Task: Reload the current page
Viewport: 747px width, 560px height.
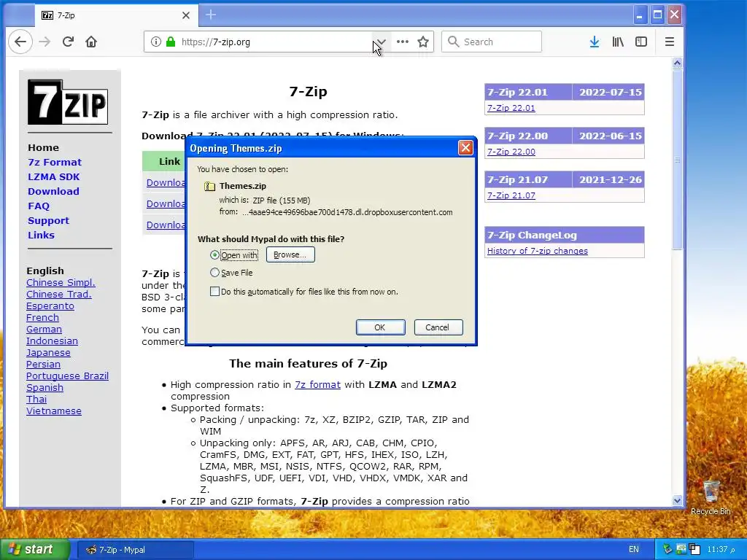Action: coord(68,42)
